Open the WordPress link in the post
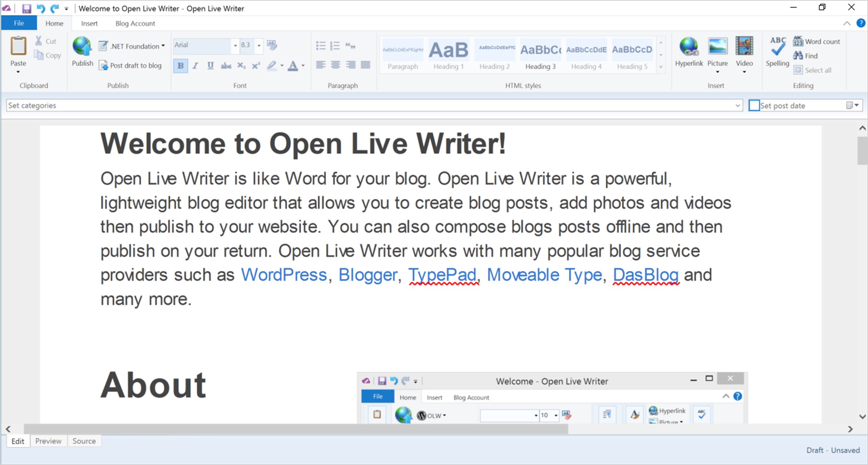This screenshot has height=465, width=868. tap(284, 275)
